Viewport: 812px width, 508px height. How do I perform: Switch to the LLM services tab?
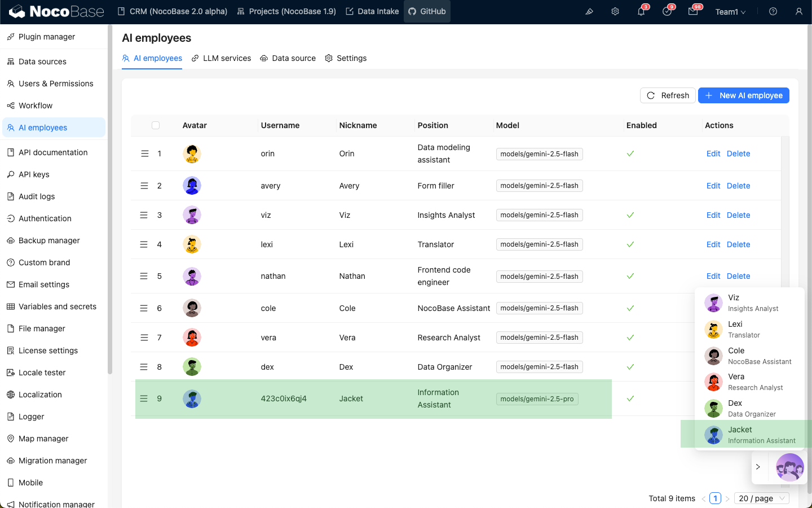221,58
